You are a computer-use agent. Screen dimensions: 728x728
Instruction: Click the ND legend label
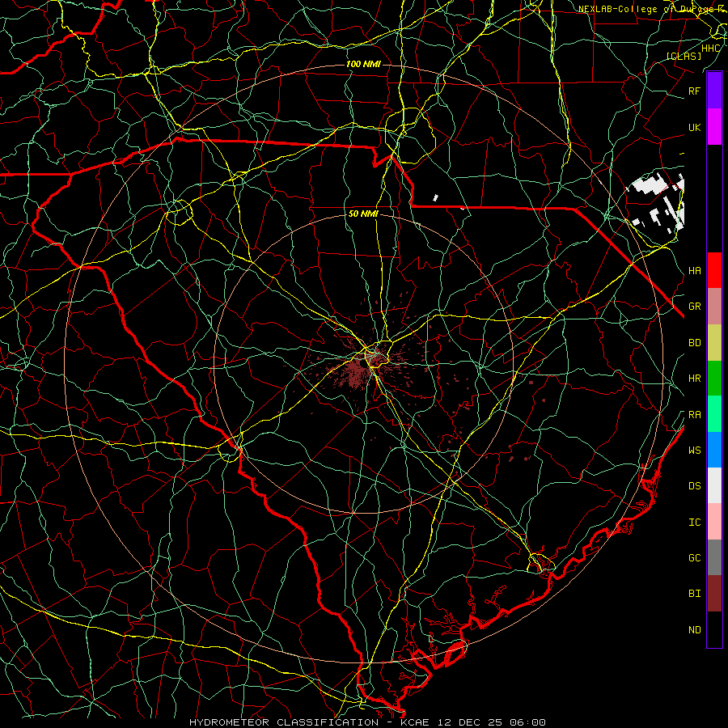click(694, 630)
